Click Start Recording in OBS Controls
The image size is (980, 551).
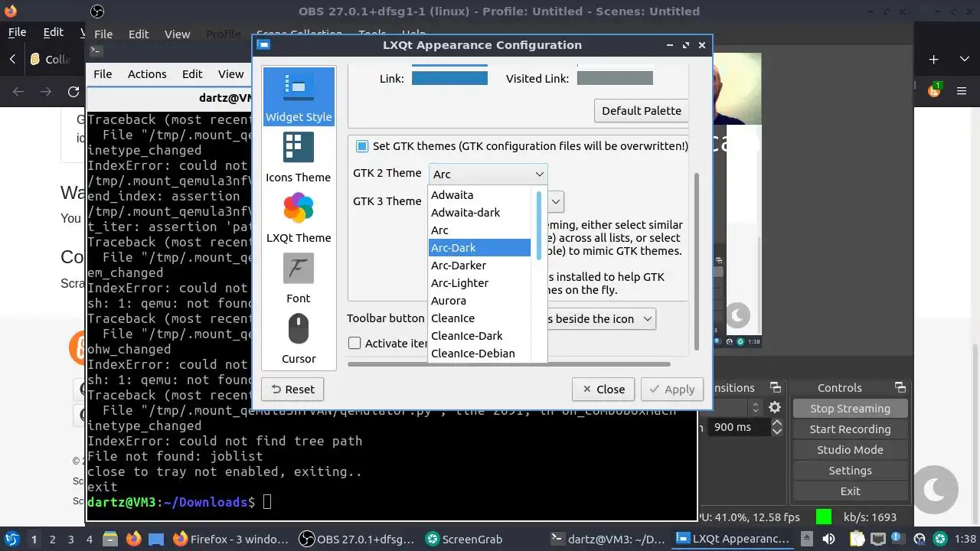[850, 429]
